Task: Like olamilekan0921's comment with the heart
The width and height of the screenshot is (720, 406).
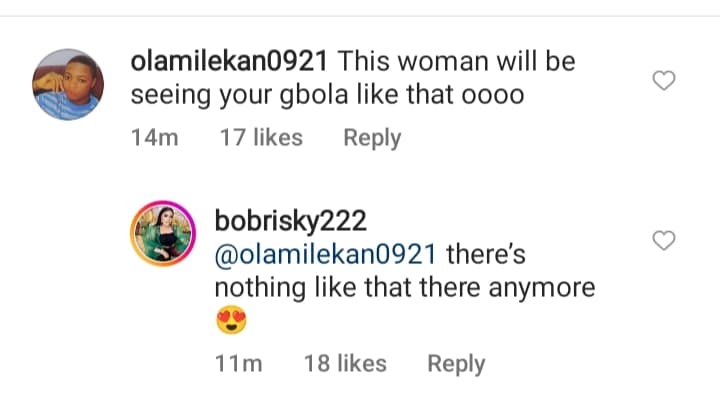Action: pyautogui.click(x=664, y=81)
